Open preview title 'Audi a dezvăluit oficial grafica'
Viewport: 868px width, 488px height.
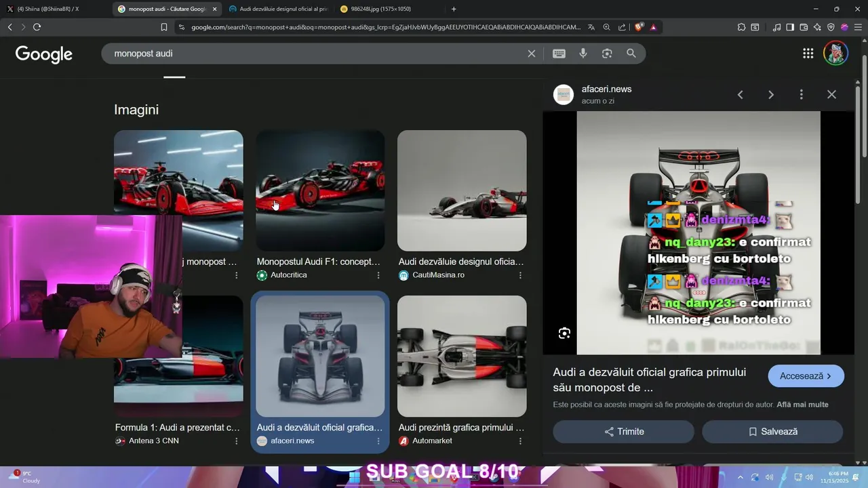point(650,380)
